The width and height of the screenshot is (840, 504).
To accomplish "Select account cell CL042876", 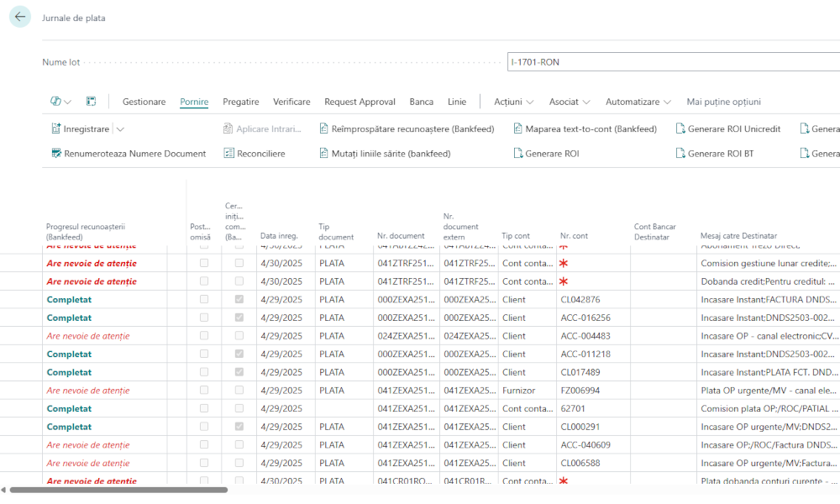I will coord(580,299).
